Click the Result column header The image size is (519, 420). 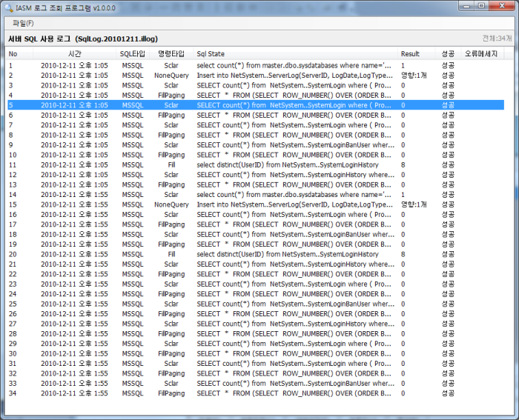tap(410, 54)
